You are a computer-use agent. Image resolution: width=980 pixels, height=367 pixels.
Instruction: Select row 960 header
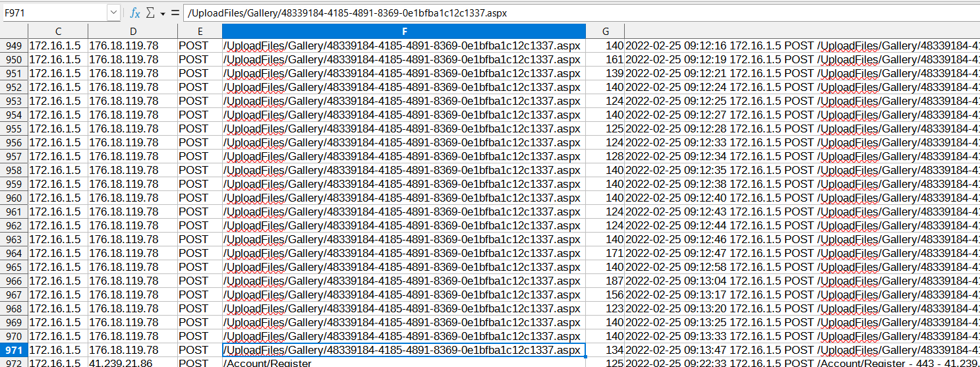click(x=14, y=198)
